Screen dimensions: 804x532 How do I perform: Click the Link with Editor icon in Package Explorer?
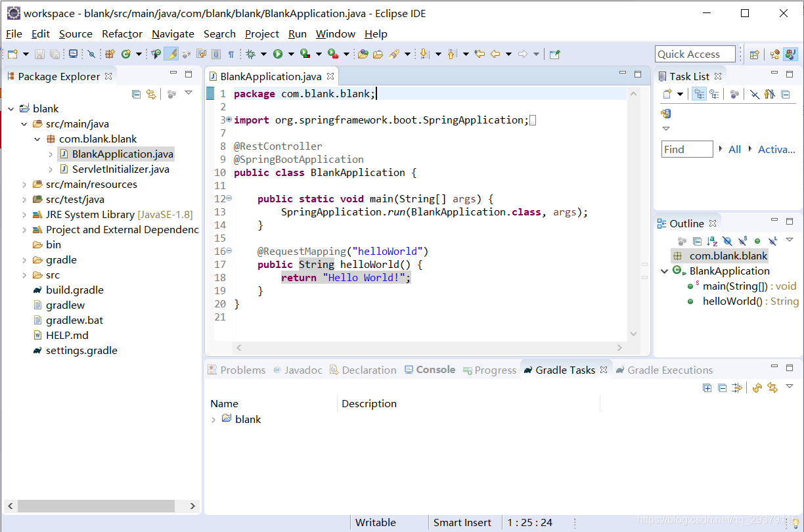click(151, 94)
